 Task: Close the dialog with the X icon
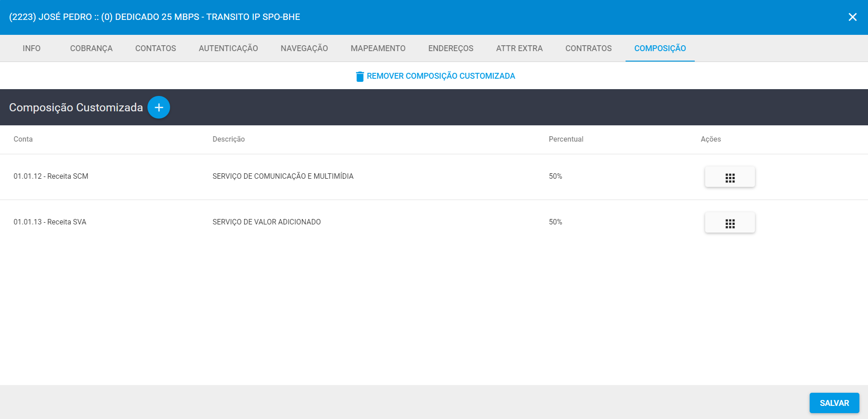852,17
